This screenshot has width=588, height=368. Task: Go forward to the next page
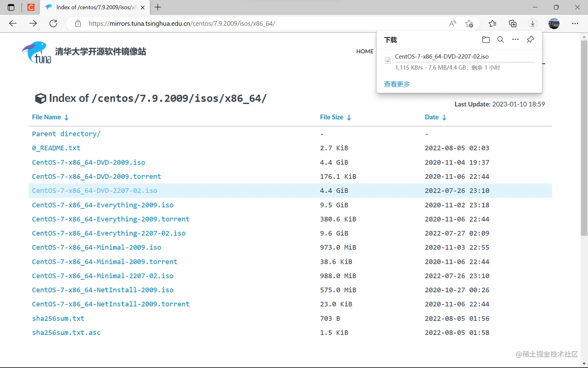point(33,23)
